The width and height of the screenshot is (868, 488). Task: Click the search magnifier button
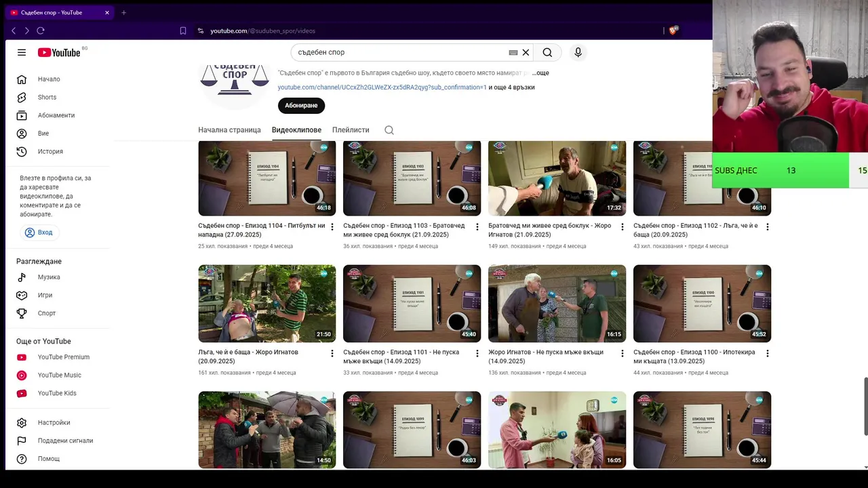tap(547, 52)
